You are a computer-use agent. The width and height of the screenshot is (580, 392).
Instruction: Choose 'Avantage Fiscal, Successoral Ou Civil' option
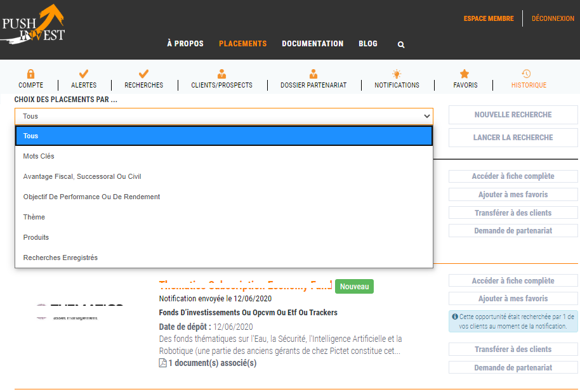point(82,176)
